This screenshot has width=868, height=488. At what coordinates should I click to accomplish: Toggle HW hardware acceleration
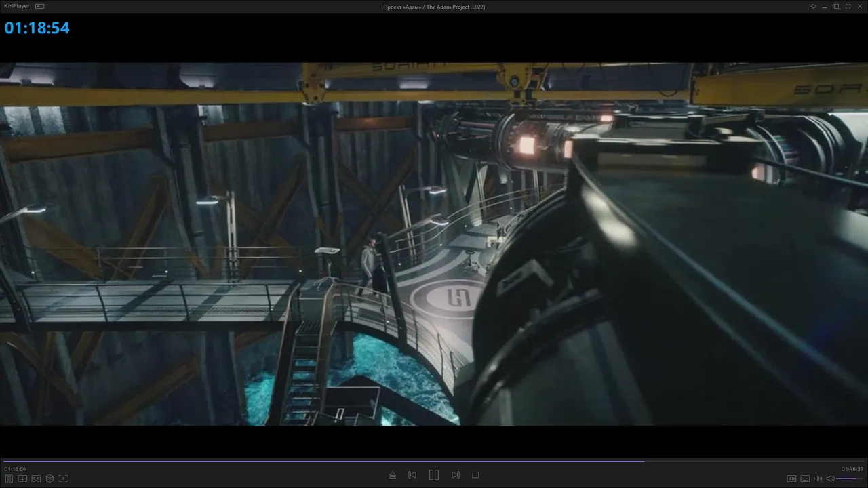click(791, 479)
